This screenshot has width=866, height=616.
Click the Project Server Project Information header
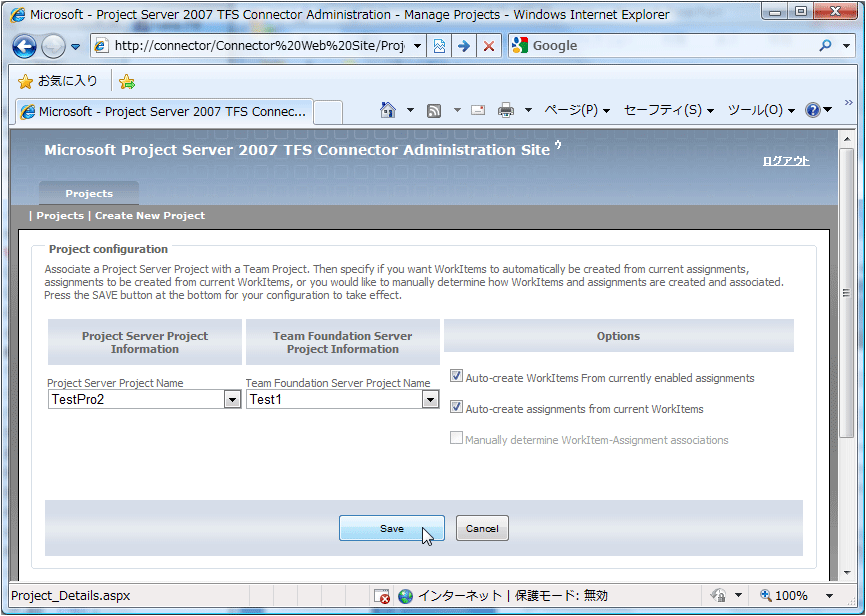coord(145,342)
